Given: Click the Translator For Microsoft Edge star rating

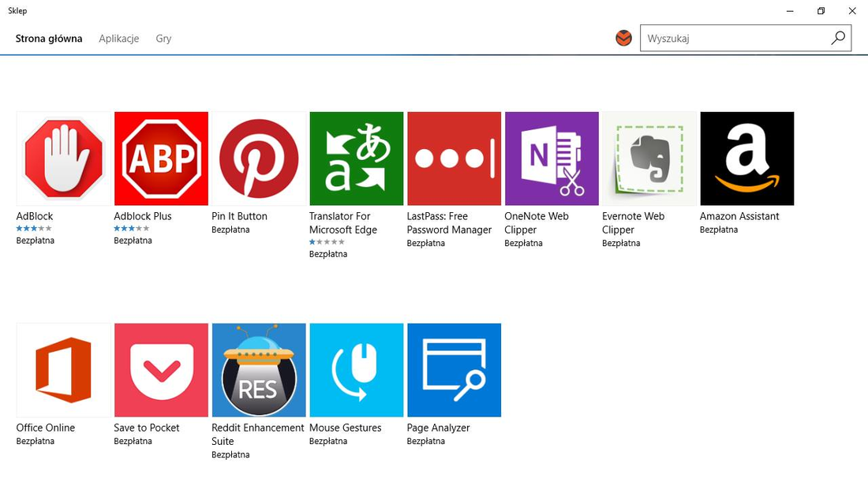Looking at the screenshot, I should [327, 242].
